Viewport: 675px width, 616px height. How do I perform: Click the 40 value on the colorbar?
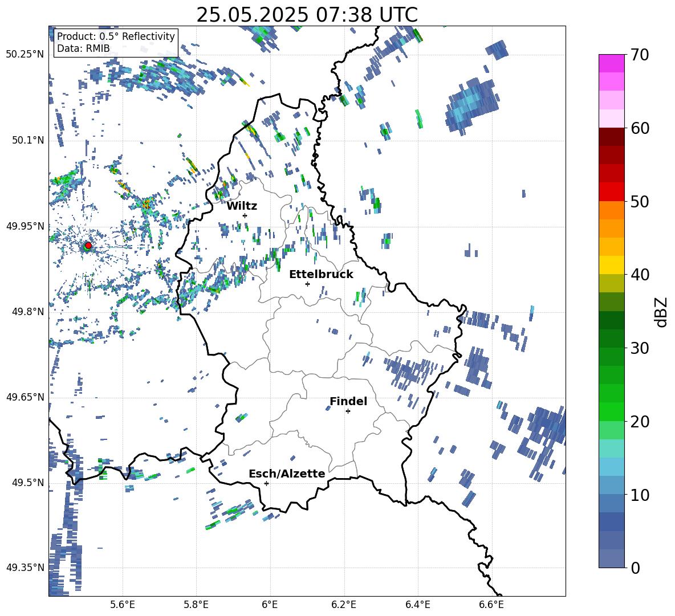pyautogui.click(x=639, y=275)
